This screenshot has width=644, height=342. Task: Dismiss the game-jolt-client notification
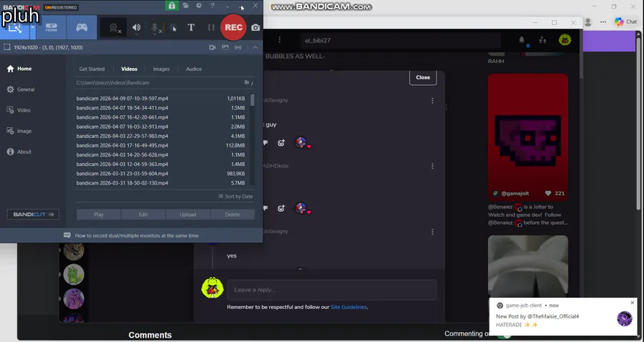pyautogui.click(x=633, y=303)
